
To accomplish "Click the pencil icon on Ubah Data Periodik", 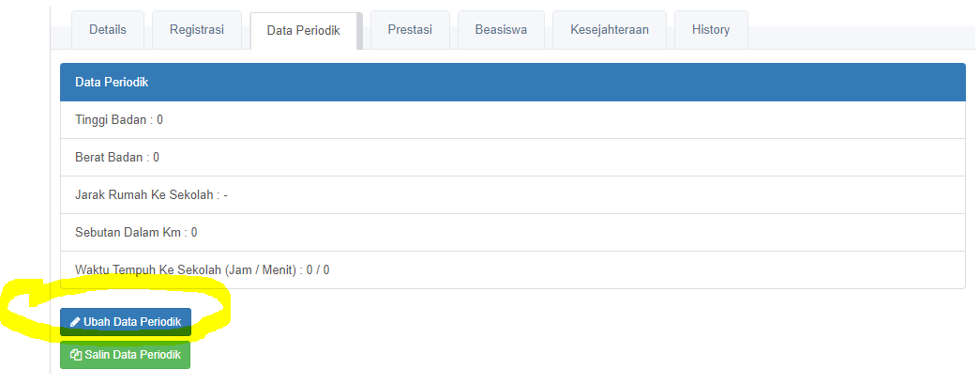I will [75, 322].
